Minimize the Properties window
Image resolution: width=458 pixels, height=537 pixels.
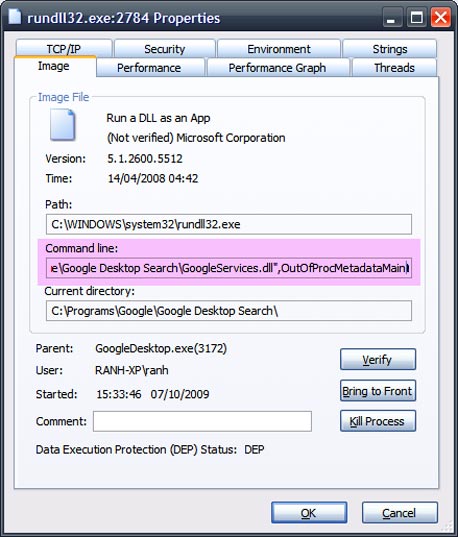pos(391,17)
